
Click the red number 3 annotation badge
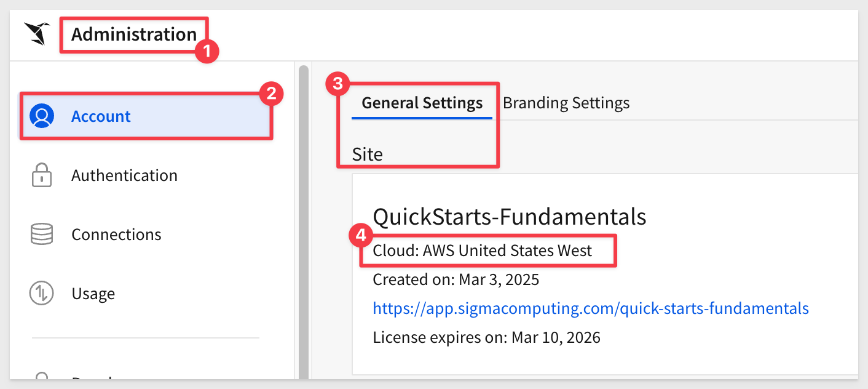tap(337, 84)
